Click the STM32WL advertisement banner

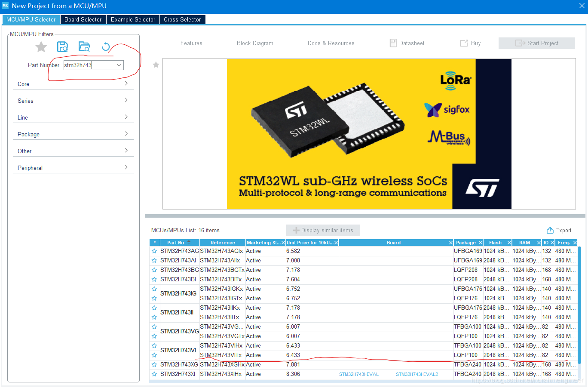pyautogui.click(x=369, y=134)
